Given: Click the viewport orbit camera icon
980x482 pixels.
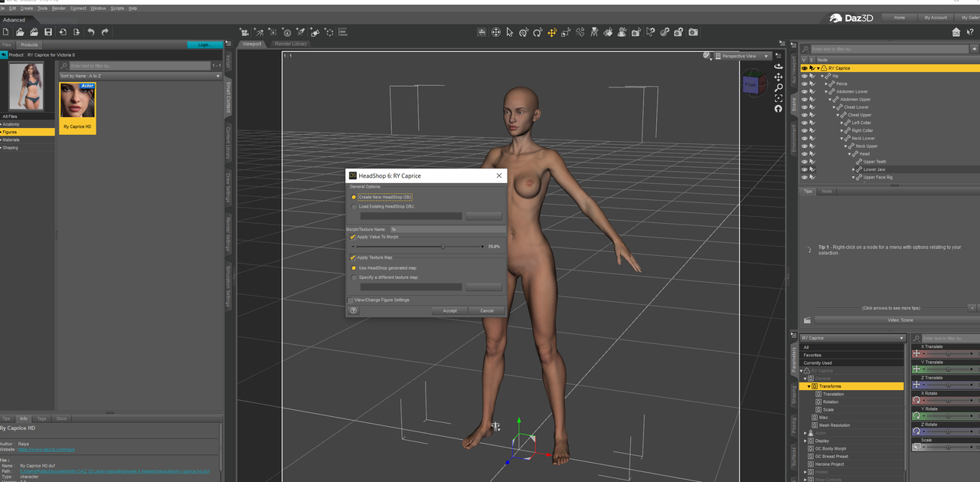Looking at the screenshot, I should (779, 67).
